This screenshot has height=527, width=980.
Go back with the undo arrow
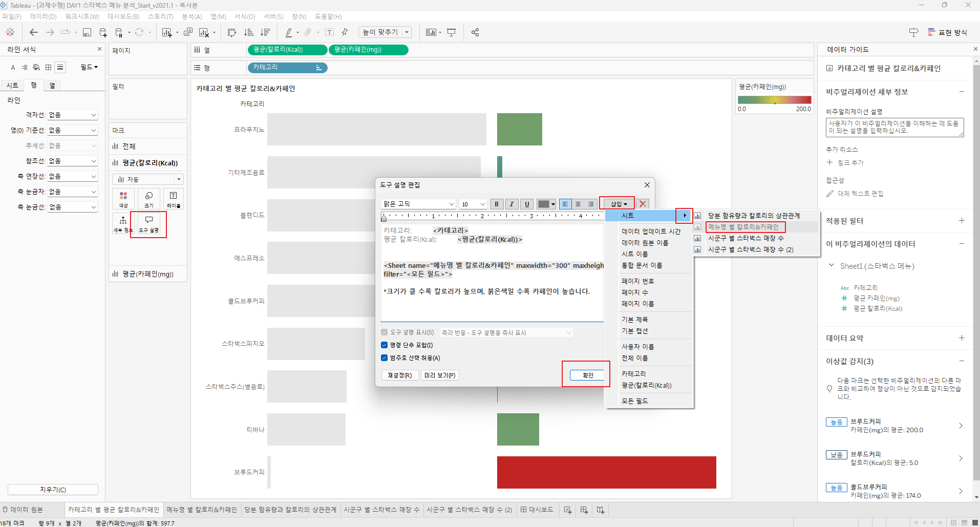(x=34, y=32)
